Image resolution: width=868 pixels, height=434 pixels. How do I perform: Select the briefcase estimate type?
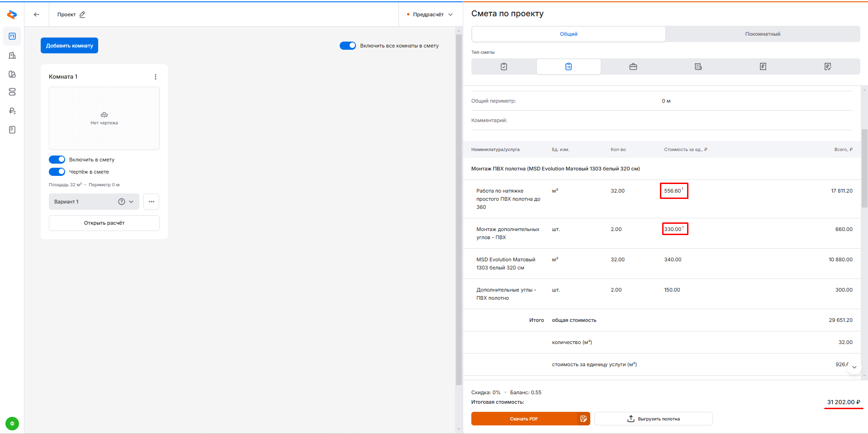coord(633,66)
